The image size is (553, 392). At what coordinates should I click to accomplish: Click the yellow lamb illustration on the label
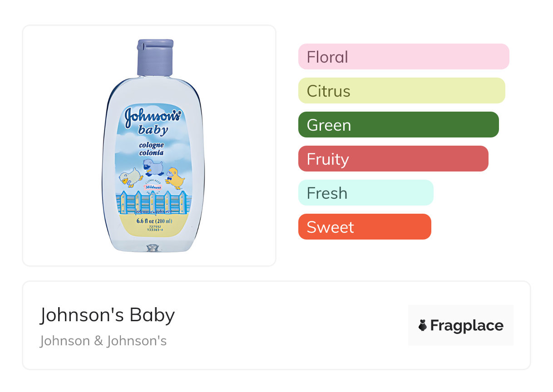pos(176,178)
